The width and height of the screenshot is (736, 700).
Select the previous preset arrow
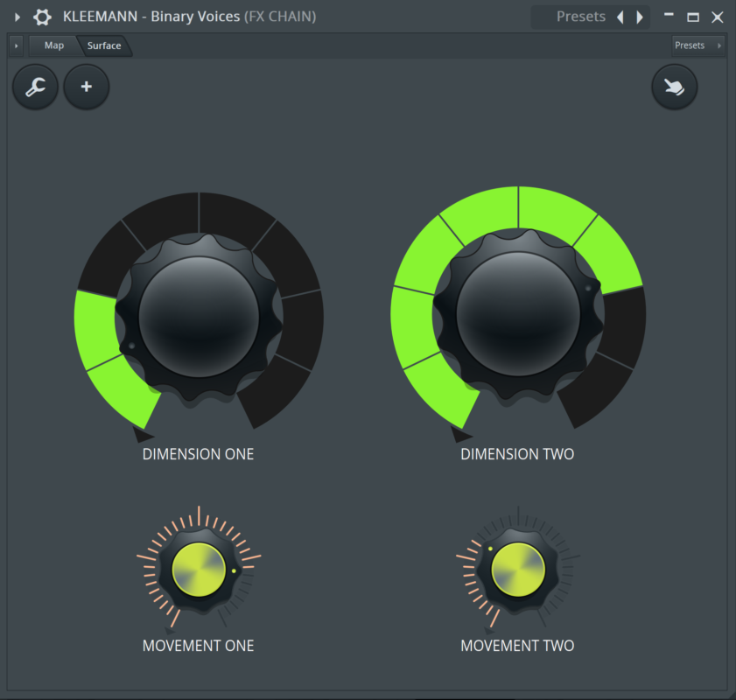pos(620,17)
